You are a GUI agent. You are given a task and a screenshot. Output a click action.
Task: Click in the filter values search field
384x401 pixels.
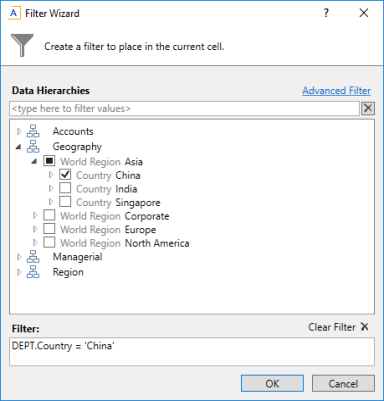[x=184, y=109]
